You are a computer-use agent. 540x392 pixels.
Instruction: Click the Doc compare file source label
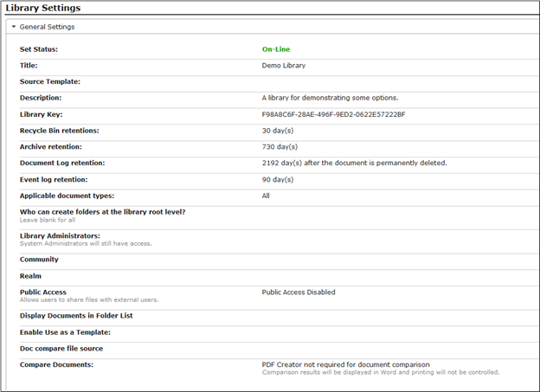click(61, 349)
